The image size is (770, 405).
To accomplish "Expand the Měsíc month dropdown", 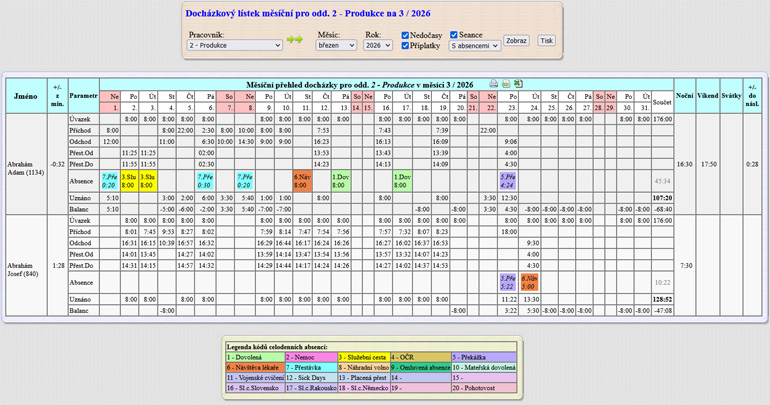I will (335, 45).
